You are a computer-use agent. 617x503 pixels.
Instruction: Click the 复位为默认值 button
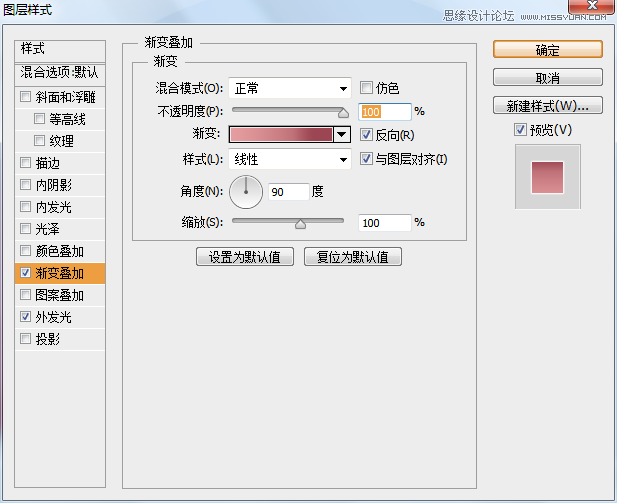pyautogui.click(x=353, y=257)
